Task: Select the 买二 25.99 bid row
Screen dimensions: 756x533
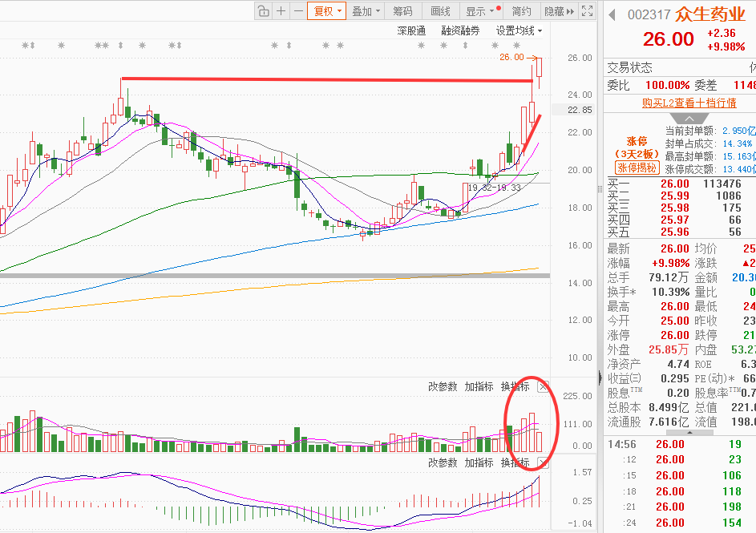Action: (680, 196)
